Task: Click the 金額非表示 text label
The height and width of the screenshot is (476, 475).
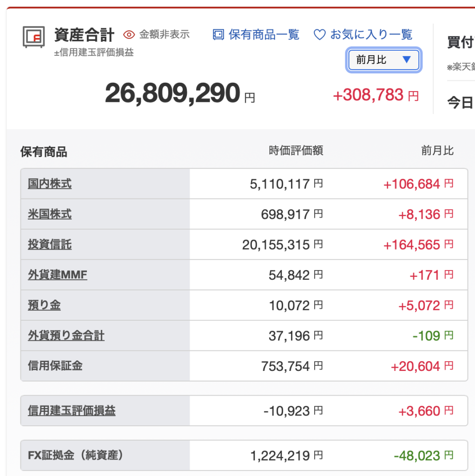Action: [x=164, y=34]
